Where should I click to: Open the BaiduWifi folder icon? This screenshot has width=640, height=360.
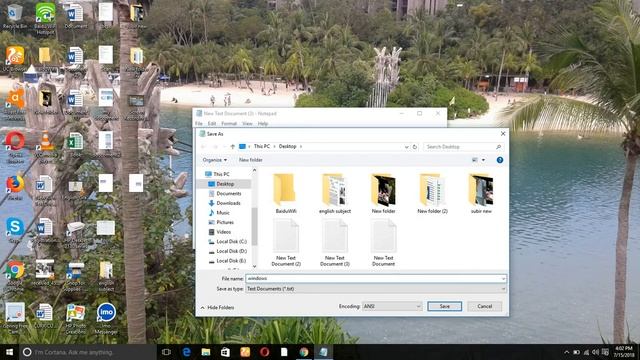285,189
